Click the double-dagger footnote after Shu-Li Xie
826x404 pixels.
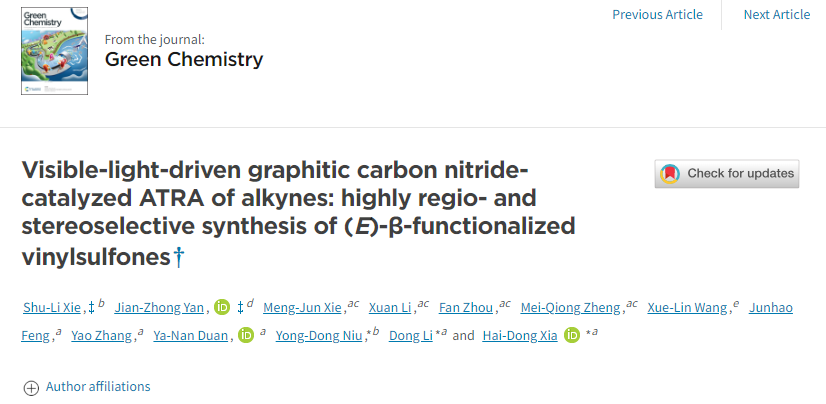tap(91, 308)
